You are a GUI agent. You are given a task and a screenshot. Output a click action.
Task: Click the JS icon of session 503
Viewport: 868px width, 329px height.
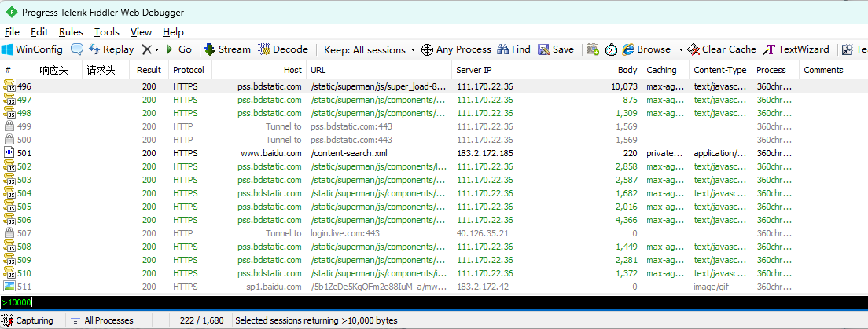(9, 180)
